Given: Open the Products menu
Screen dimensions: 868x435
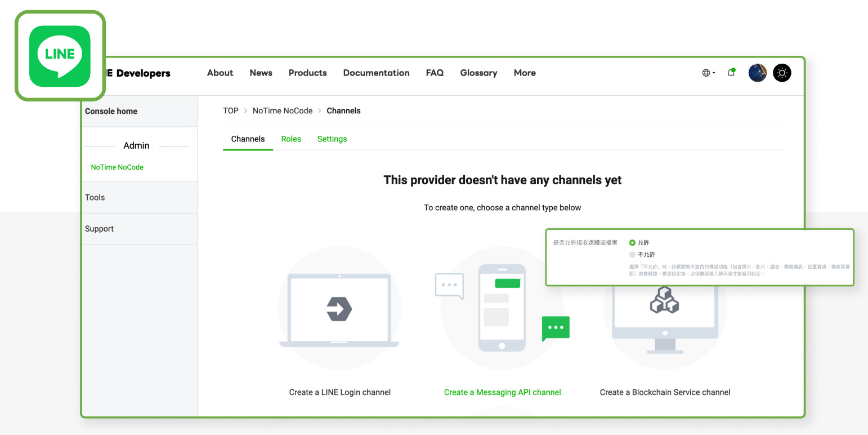Looking at the screenshot, I should (308, 73).
